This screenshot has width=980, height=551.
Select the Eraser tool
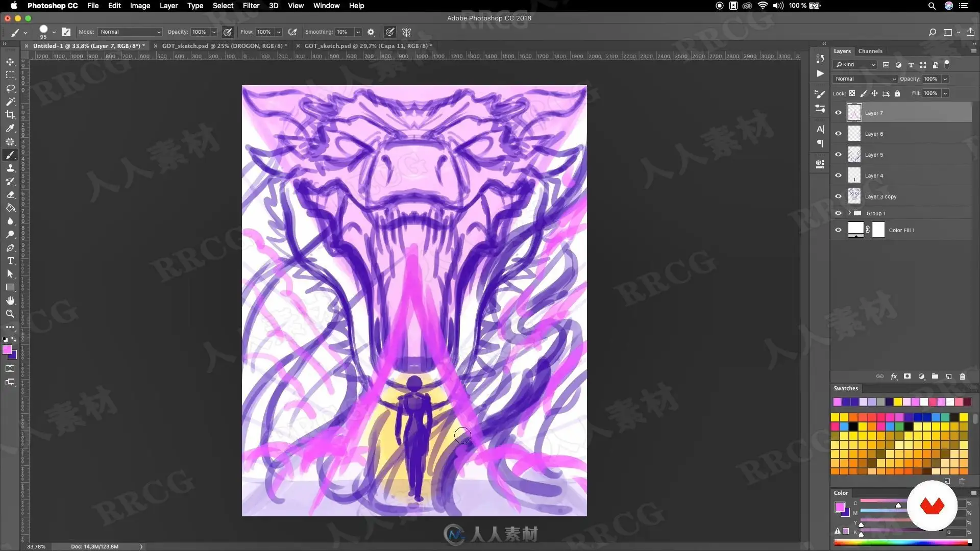pyautogui.click(x=10, y=194)
